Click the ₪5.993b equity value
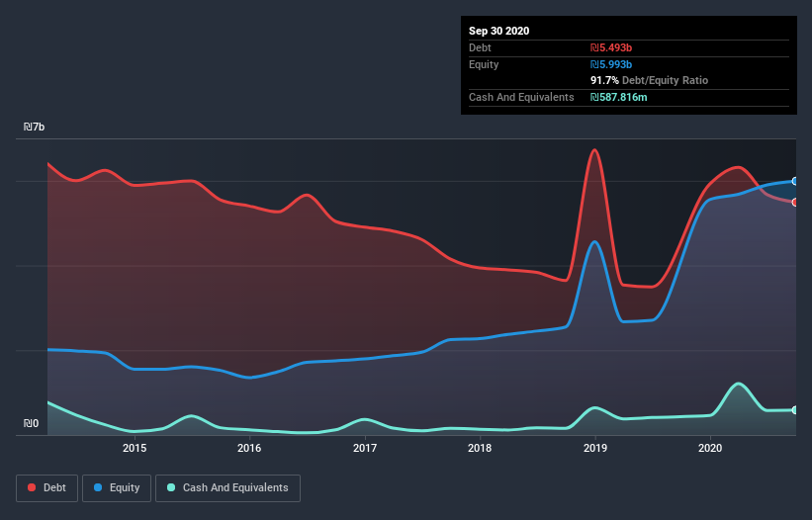 click(611, 64)
